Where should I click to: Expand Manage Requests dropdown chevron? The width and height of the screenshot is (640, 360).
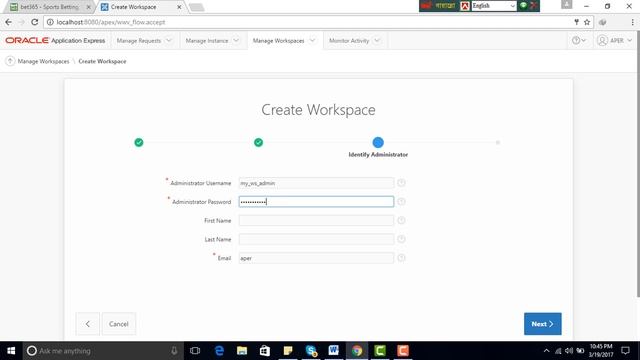pos(169,40)
